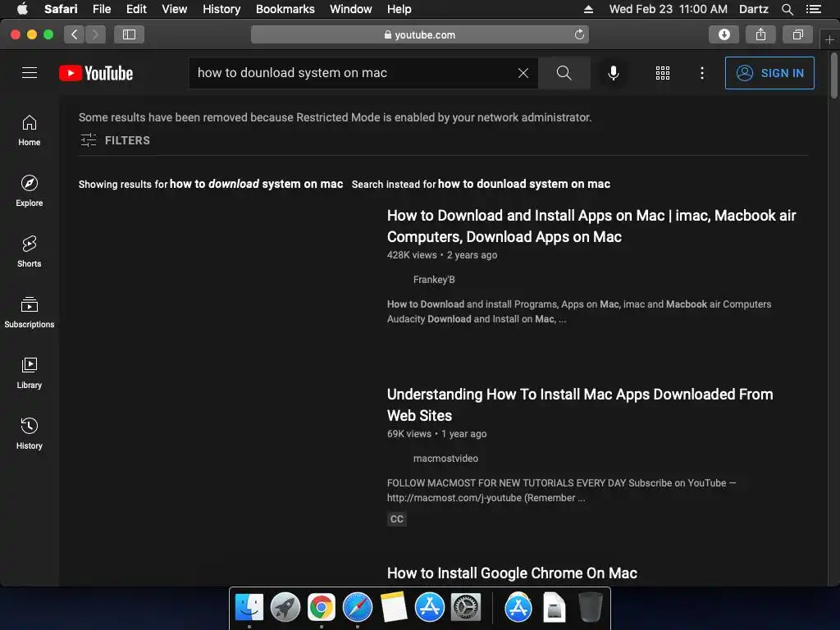Open the YouTube hamburger guide menu

click(30, 73)
